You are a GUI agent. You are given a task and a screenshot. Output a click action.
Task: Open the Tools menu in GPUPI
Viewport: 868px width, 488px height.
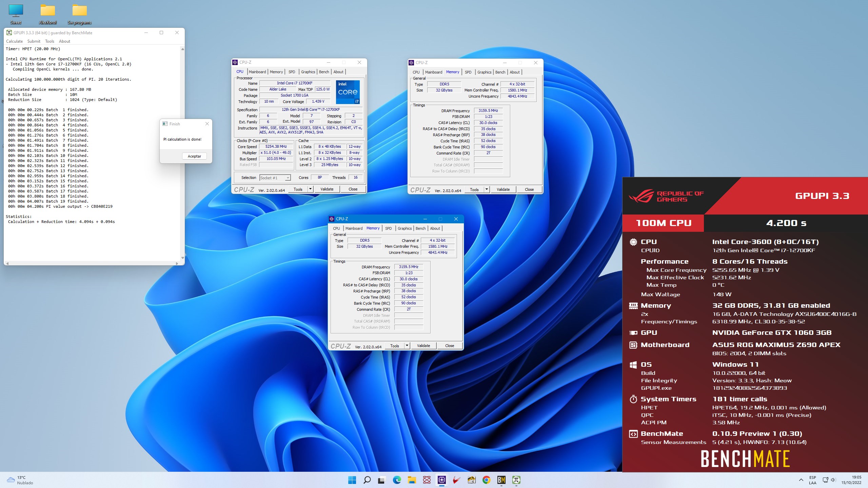click(50, 41)
